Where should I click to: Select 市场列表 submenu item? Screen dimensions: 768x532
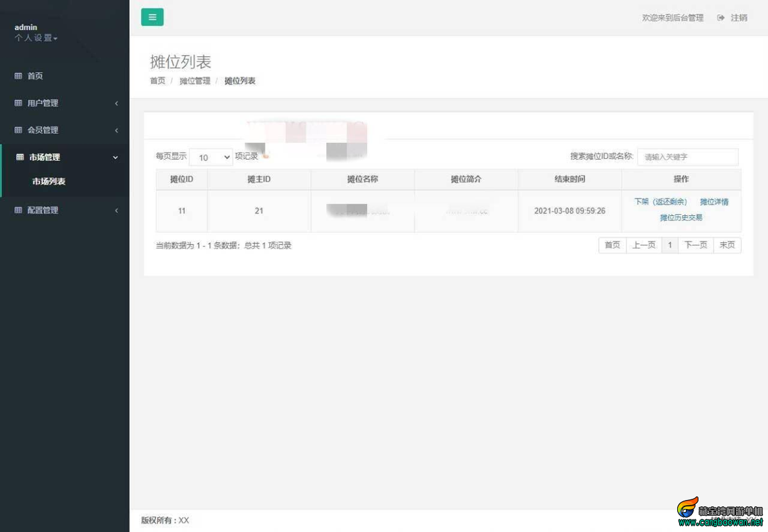(49, 182)
